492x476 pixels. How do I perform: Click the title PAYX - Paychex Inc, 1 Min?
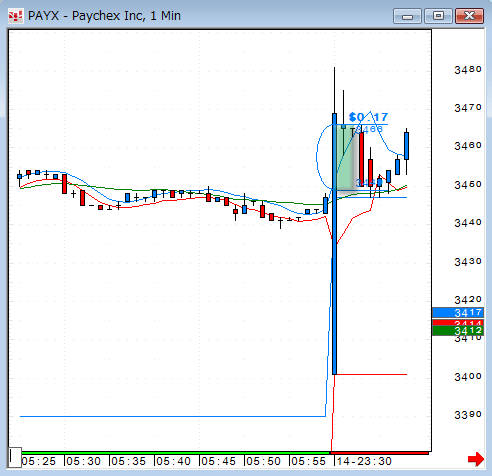pyautogui.click(x=104, y=16)
